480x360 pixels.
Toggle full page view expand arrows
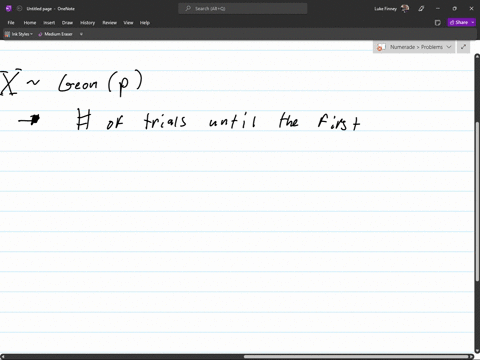point(463,47)
